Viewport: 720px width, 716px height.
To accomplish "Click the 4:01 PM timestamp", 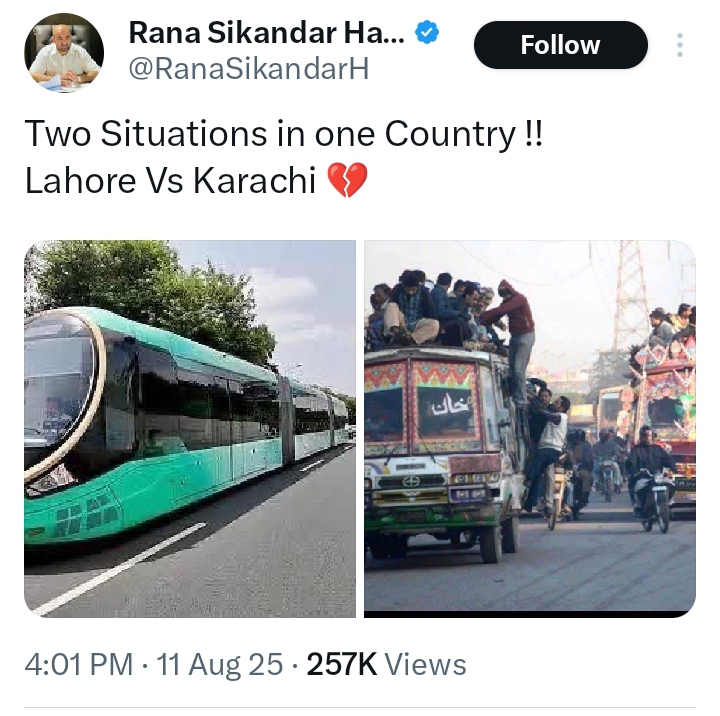I will [x=79, y=664].
